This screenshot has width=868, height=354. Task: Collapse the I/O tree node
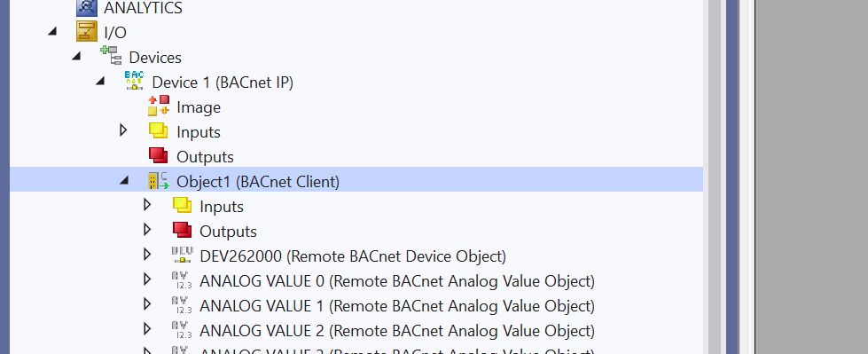click(52, 32)
